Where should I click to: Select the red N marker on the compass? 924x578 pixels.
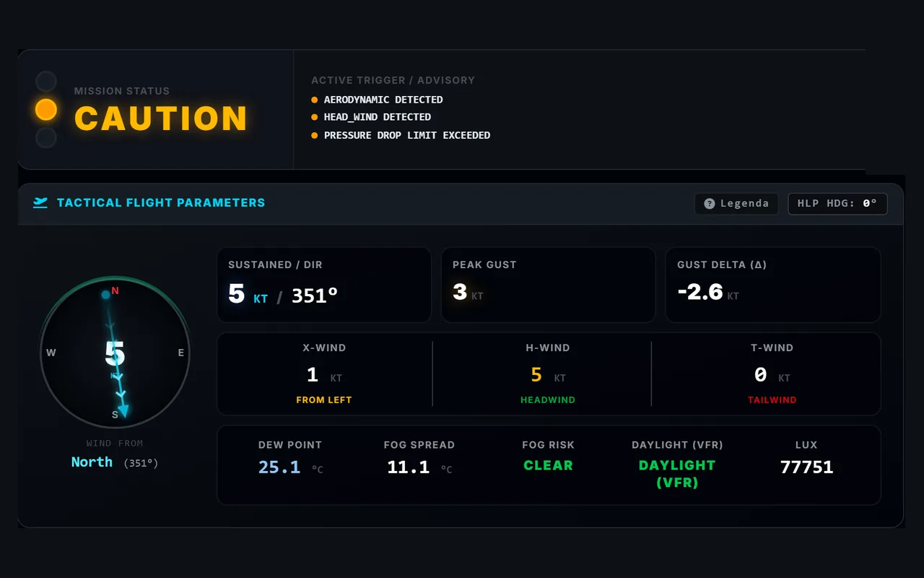pos(115,291)
